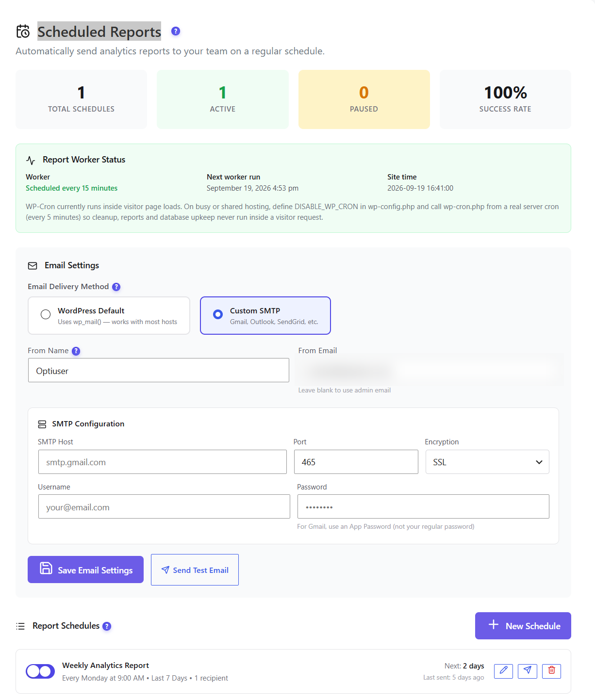Click the Active schedules stat card

223,99
